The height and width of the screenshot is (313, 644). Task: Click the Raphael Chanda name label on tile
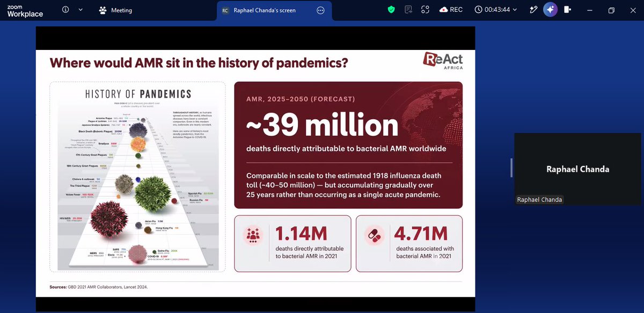[539, 200]
